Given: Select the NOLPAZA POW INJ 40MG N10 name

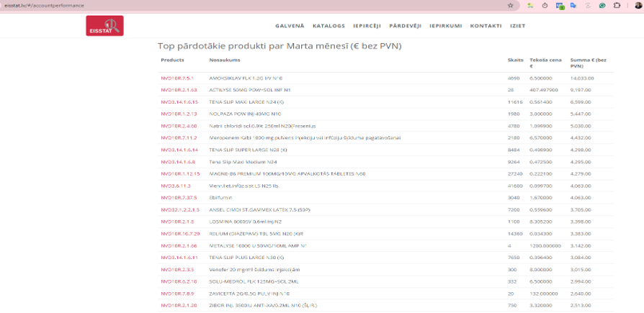Looking at the screenshot, I should [x=244, y=114].
